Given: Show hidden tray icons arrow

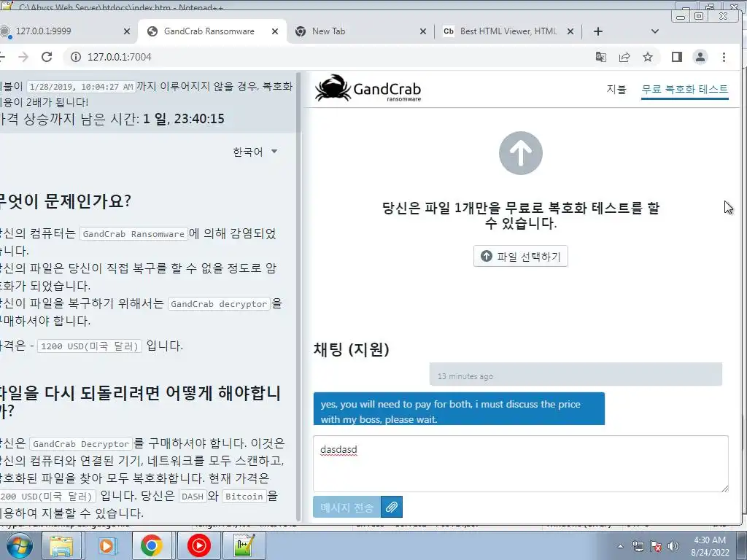Looking at the screenshot, I should [x=620, y=546].
